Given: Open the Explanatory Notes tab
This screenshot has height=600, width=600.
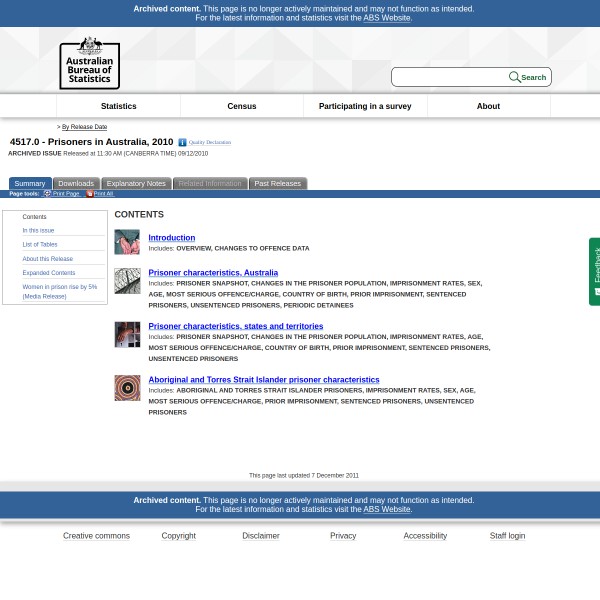Looking at the screenshot, I should [136, 184].
